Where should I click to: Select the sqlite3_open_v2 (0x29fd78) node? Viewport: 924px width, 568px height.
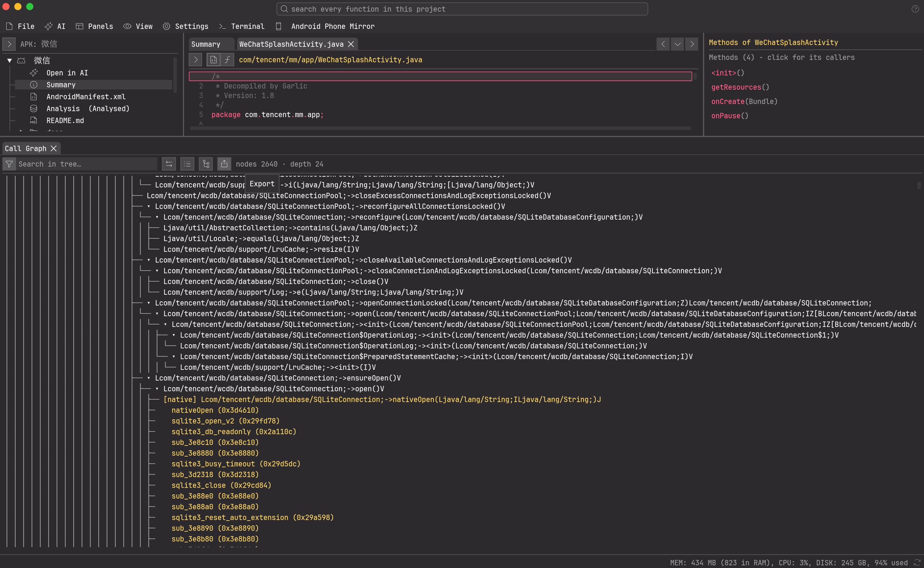click(225, 421)
